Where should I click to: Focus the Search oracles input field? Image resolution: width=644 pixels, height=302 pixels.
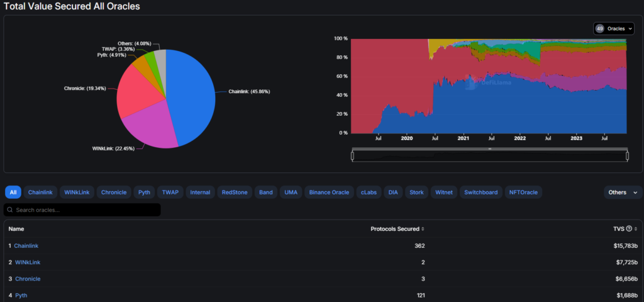pos(85,210)
